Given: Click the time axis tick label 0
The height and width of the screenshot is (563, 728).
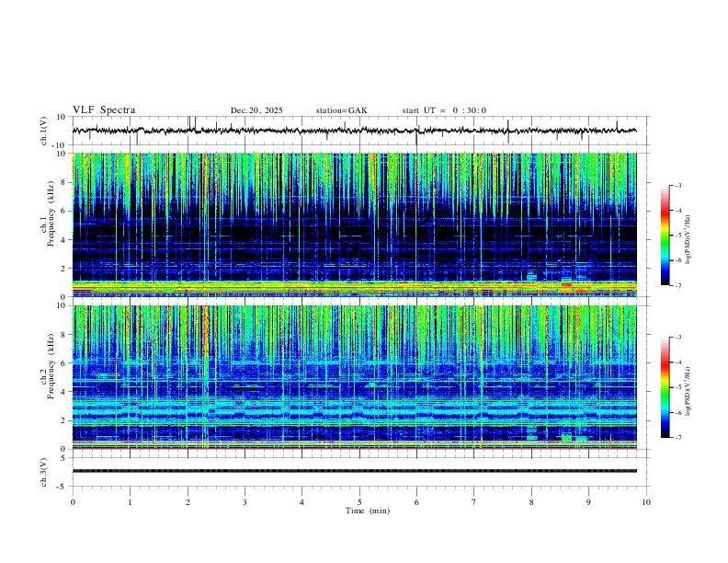Looking at the screenshot, I should click(x=73, y=502).
